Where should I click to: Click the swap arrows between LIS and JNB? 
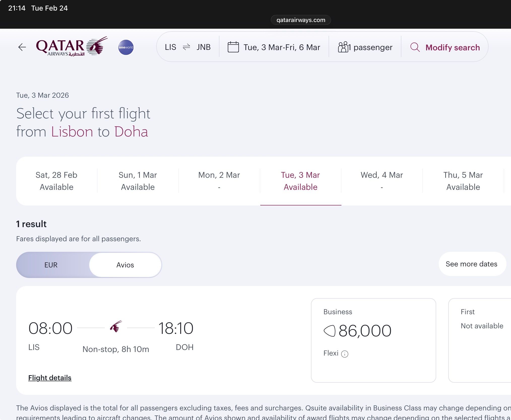[x=186, y=47]
